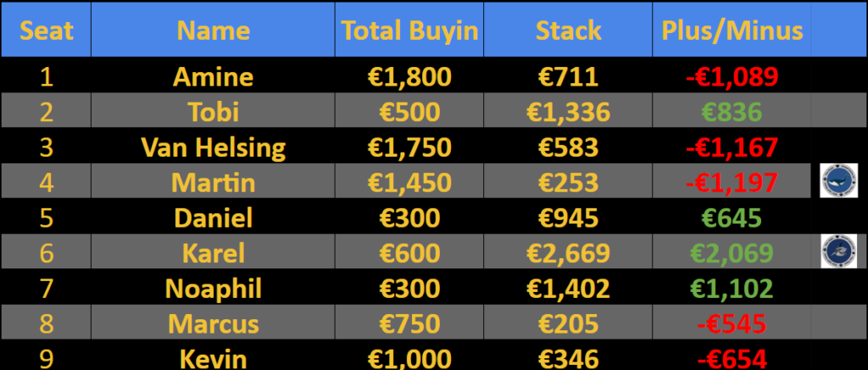Viewport: 868px width, 370px height.
Task: Click Marcus's total buyin €750
Action: click(409, 323)
